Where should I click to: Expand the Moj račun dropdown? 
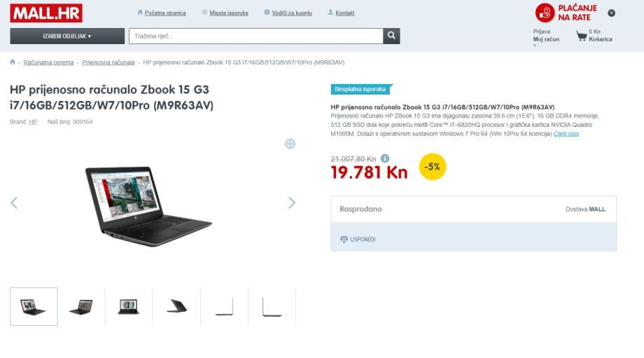tap(546, 39)
